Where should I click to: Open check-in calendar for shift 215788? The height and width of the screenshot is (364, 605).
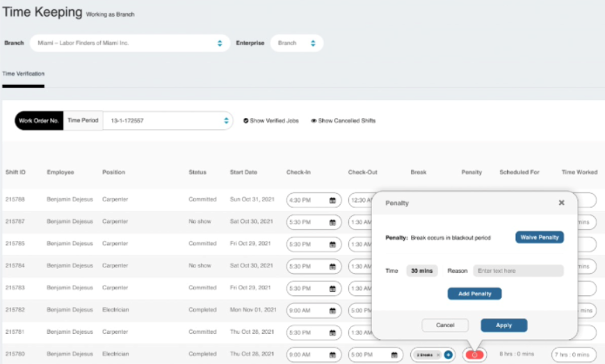tap(332, 200)
